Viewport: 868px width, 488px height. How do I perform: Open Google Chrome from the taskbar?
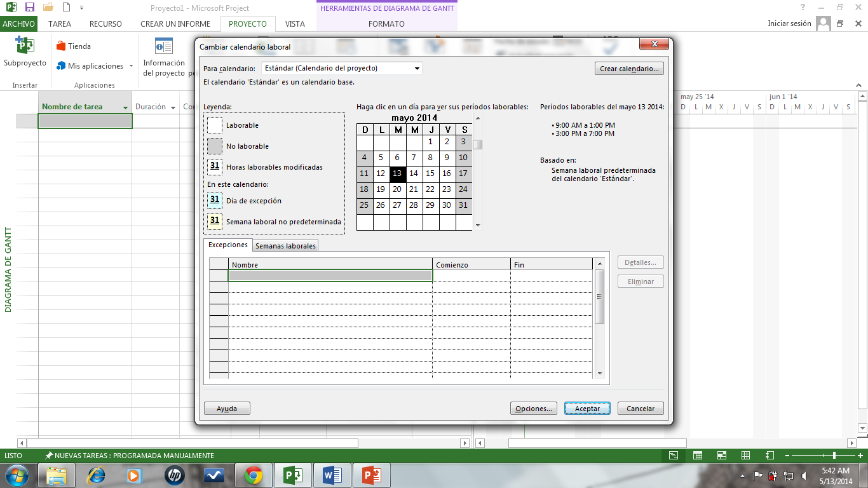[254, 475]
